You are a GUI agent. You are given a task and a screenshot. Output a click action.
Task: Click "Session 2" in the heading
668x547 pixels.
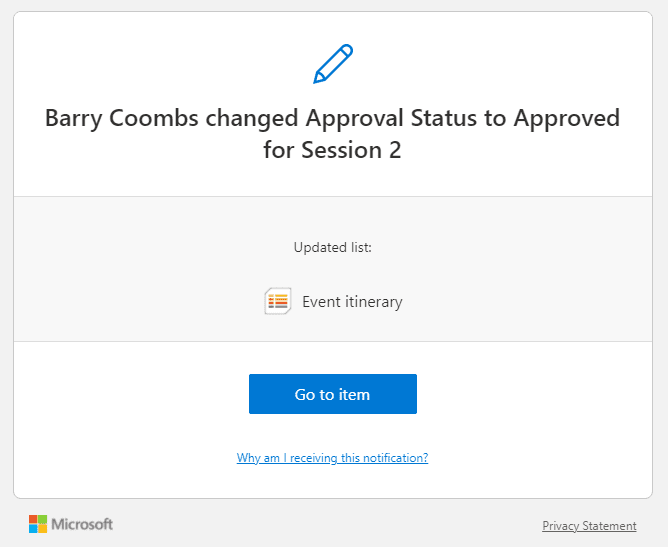pyautogui.click(x=351, y=150)
